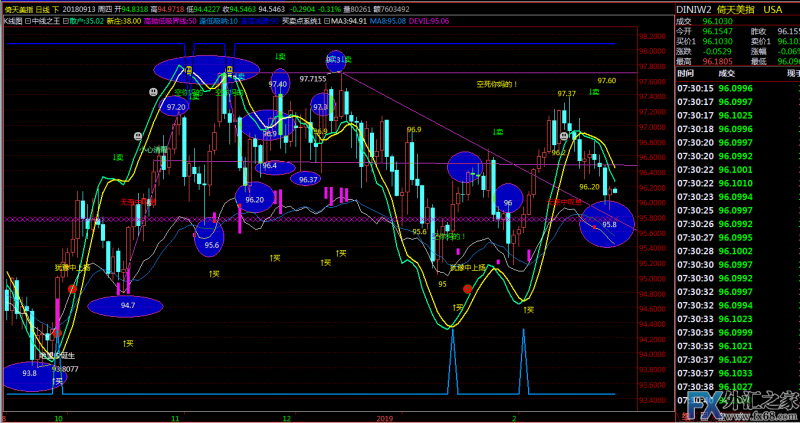Click the first tick row at 07:30:15
The height and width of the screenshot is (423, 800).
click(x=738, y=88)
